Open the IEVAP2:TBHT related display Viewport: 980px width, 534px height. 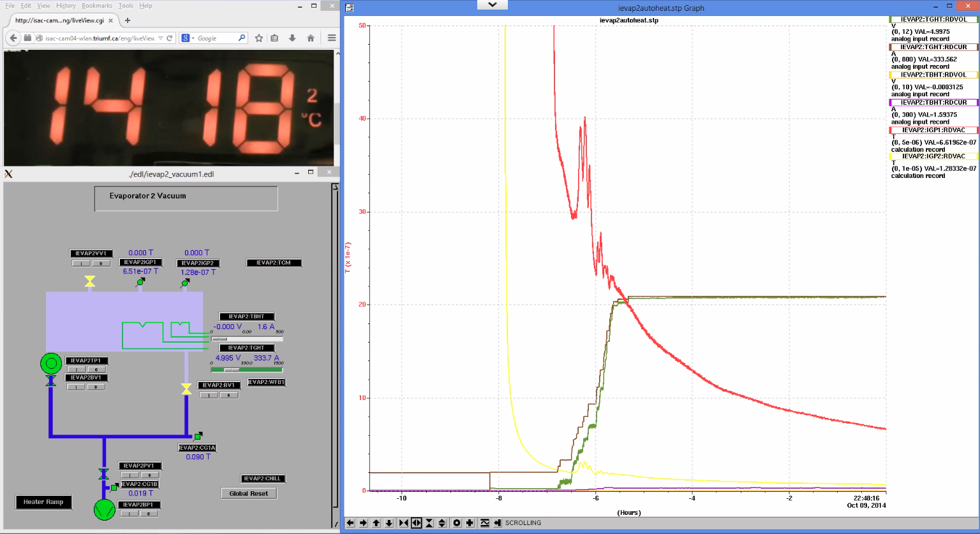pyautogui.click(x=247, y=316)
